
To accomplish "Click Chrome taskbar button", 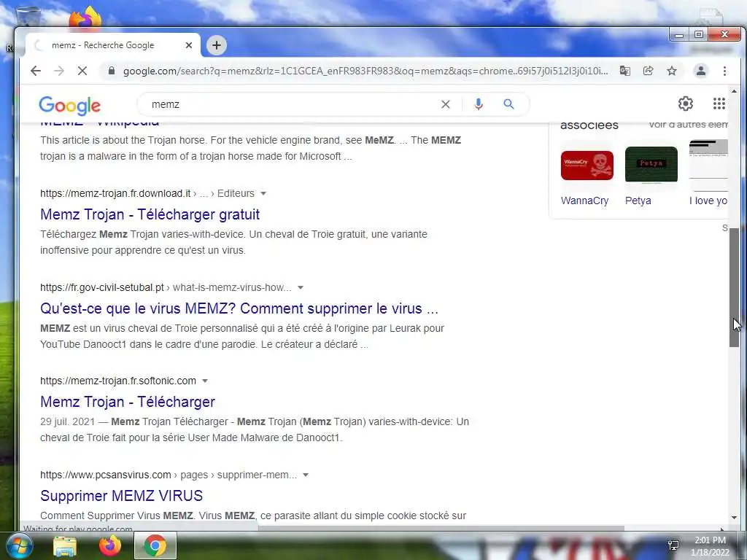I will pos(155,545).
